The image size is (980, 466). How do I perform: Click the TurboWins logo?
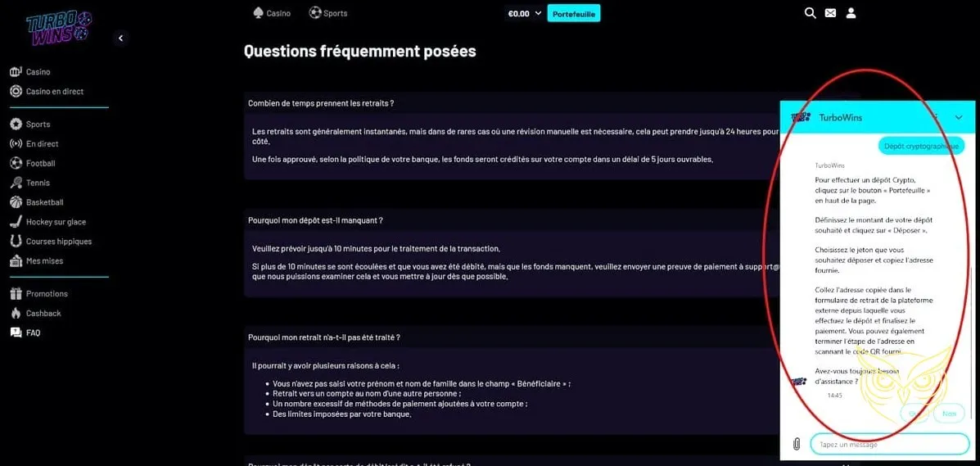[58, 27]
